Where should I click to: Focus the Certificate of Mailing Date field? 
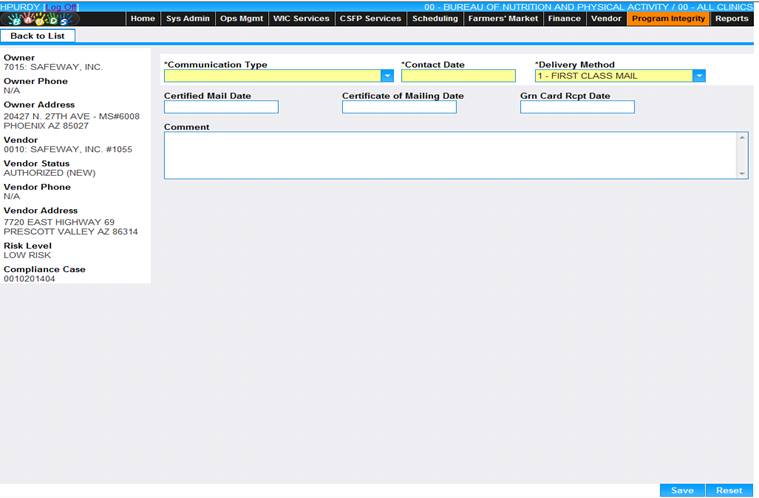click(399, 107)
